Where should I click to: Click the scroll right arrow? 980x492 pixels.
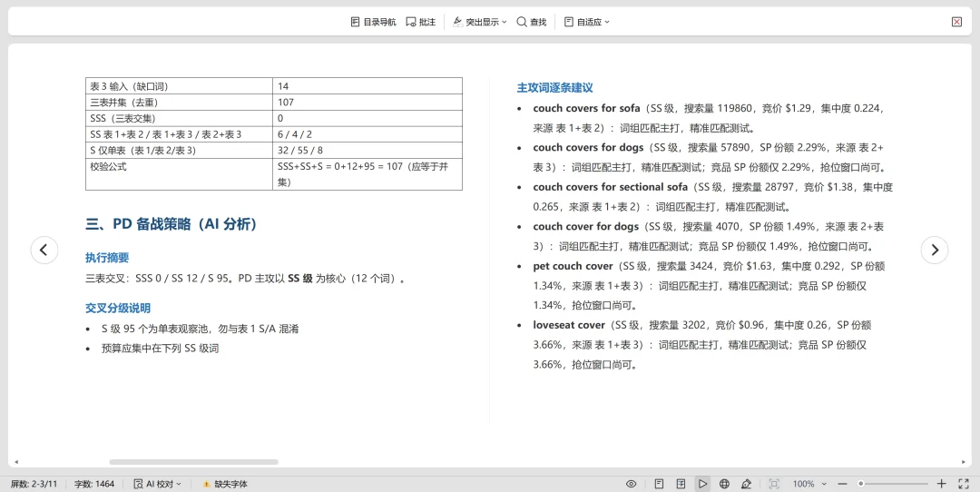[x=964, y=462]
